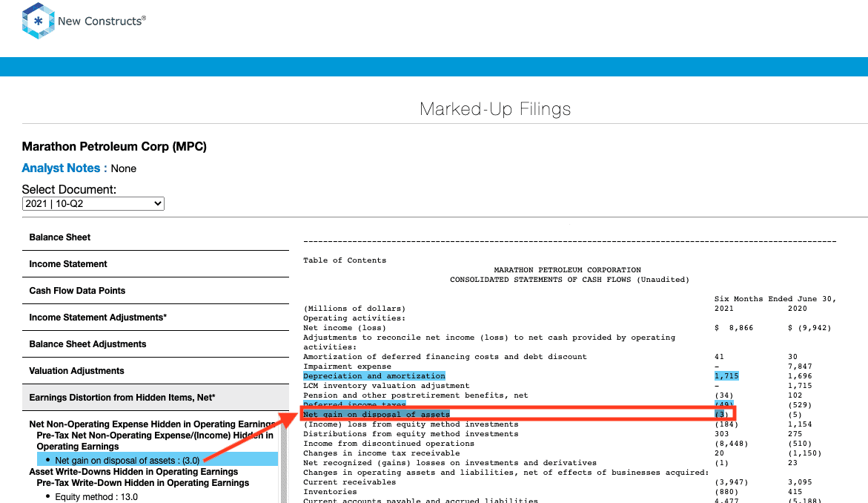The image size is (868, 503).
Task: Click the New Constructs hexagon logo icon
Action: 39,21
